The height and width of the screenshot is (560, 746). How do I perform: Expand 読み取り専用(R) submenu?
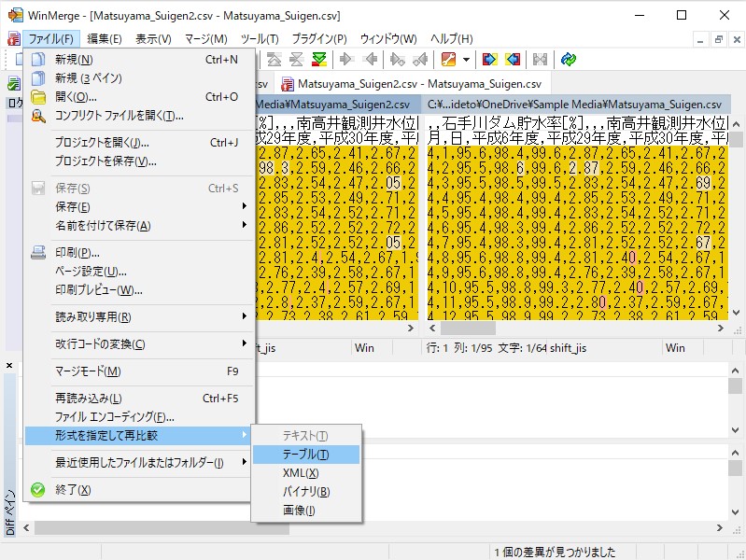point(139,317)
